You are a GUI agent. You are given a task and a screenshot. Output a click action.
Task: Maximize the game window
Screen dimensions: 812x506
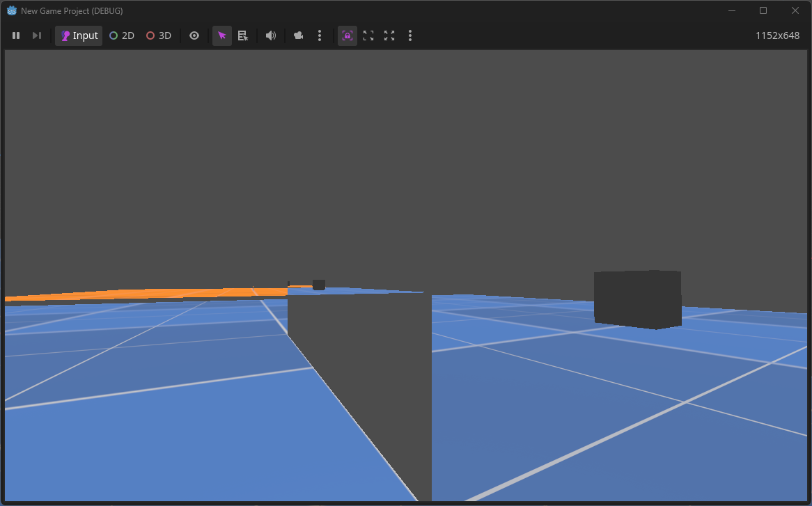click(x=763, y=10)
